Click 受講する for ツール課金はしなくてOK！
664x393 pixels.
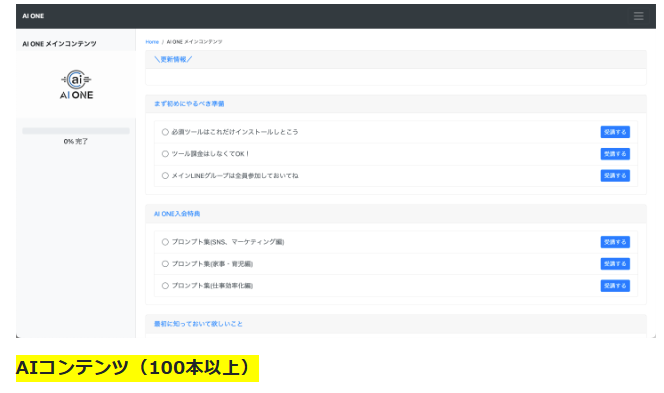coord(615,154)
